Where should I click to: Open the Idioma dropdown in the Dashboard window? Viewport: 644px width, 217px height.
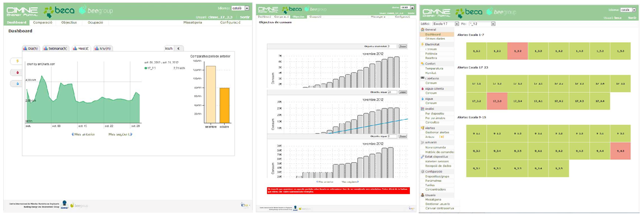240,9
